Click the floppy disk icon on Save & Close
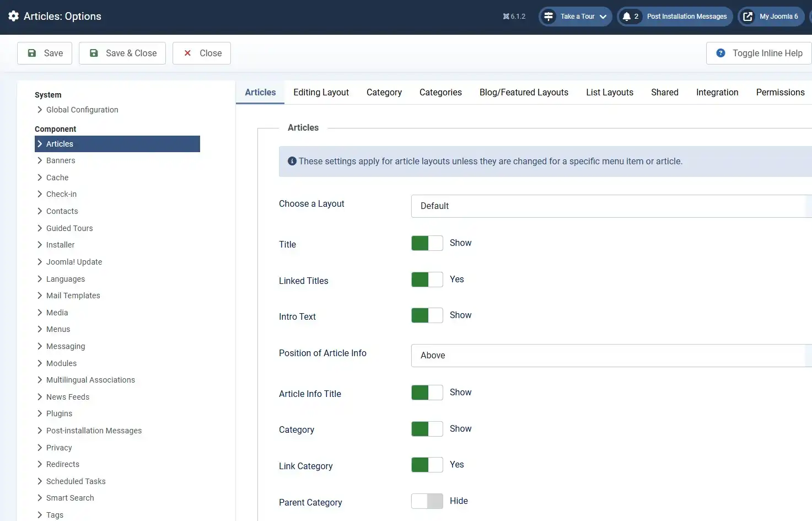This screenshot has height=521, width=812. (94, 53)
